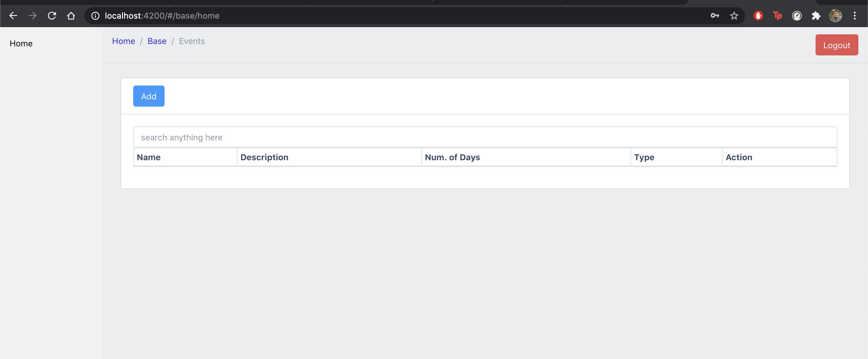Image resolution: width=868 pixels, height=359 pixels.
Task: Focus the search anything here field
Action: [485, 137]
